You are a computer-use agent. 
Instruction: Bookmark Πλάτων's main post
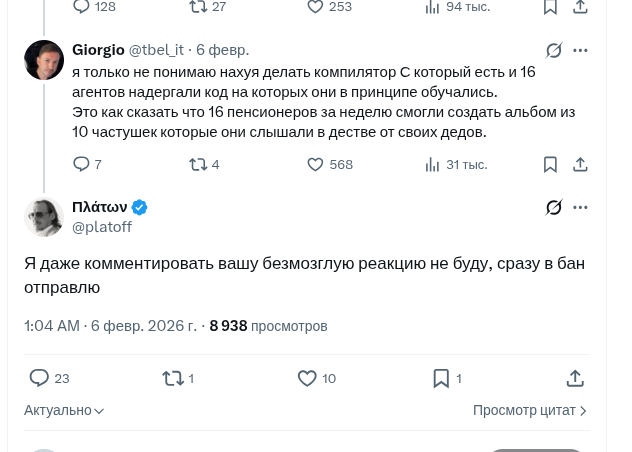tap(440, 378)
